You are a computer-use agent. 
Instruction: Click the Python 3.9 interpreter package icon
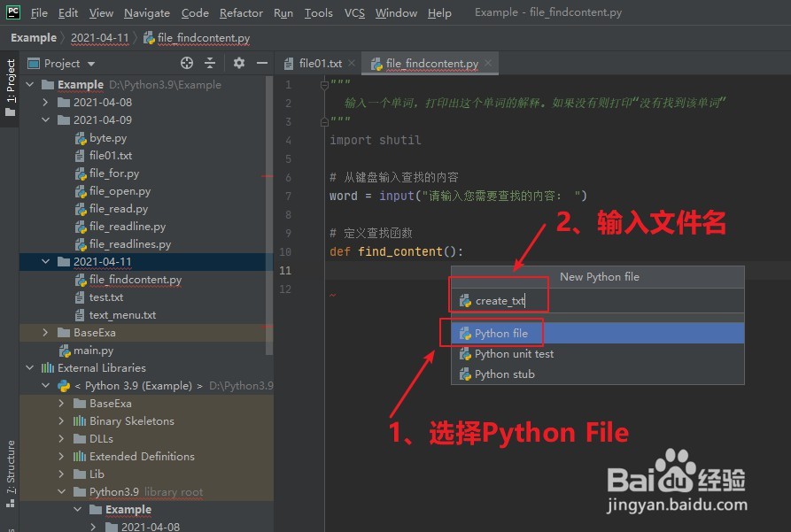(x=64, y=385)
